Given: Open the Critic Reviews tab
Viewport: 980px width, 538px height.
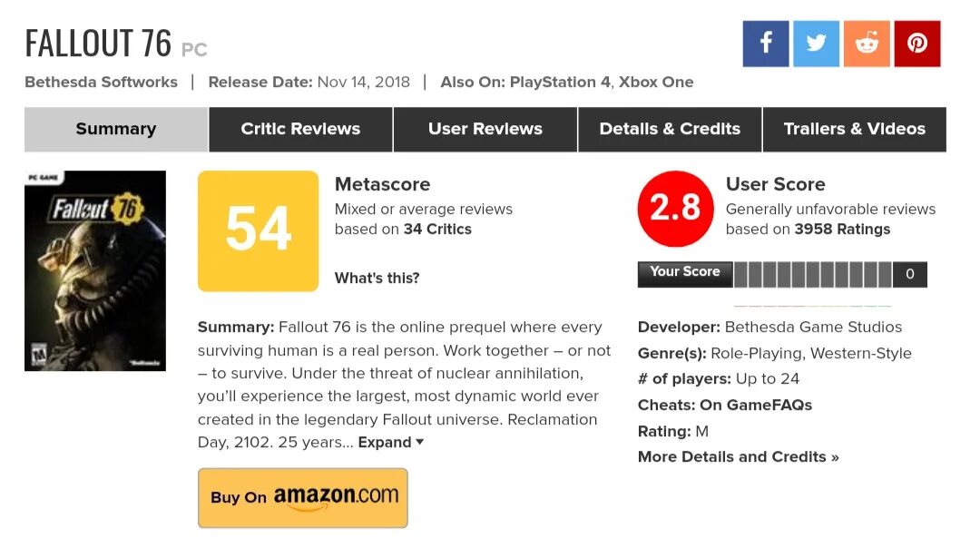Looking at the screenshot, I should 300,130.
